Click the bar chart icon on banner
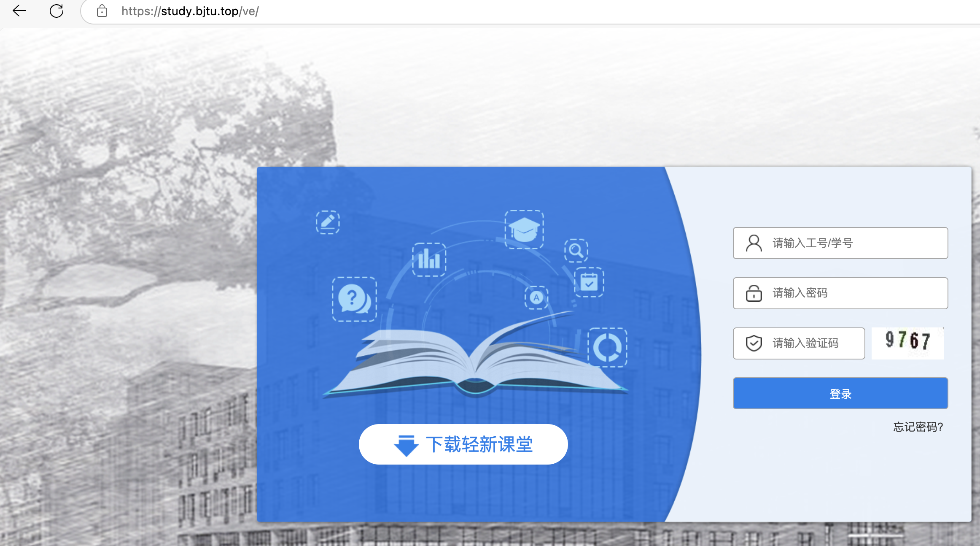This screenshot has height=546, width=980. (429, 259)
